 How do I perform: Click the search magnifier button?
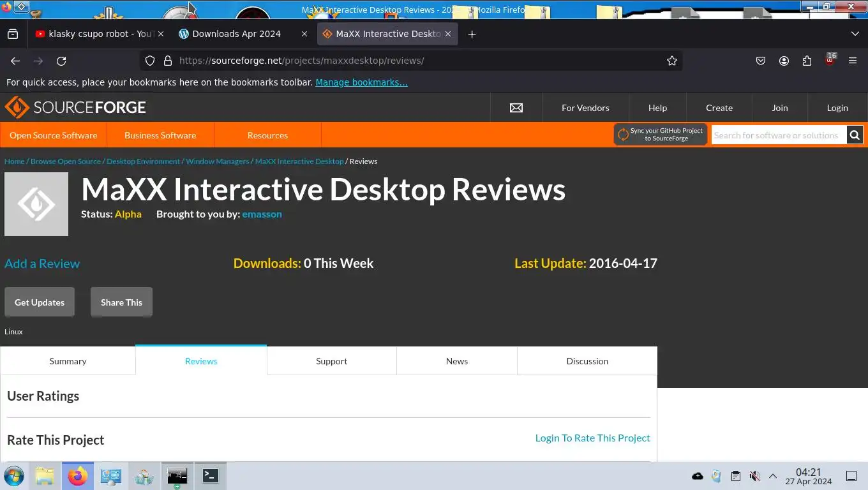click(855, 135)
